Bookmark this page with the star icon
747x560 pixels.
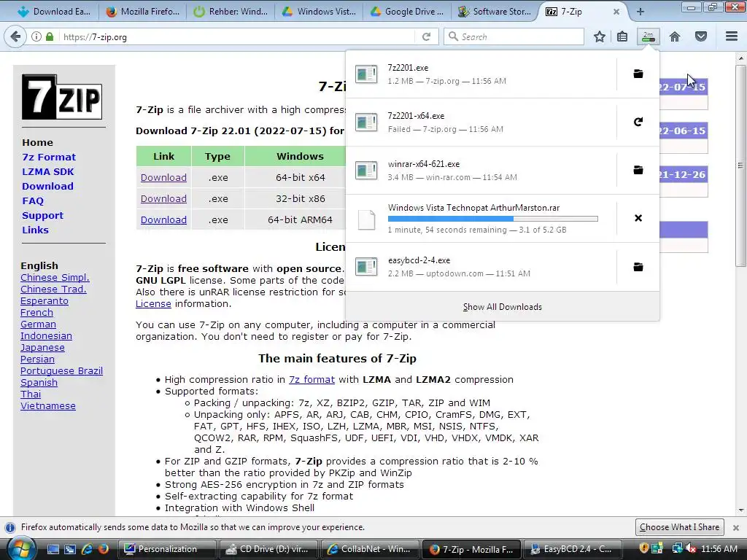[x=600, y=36]
